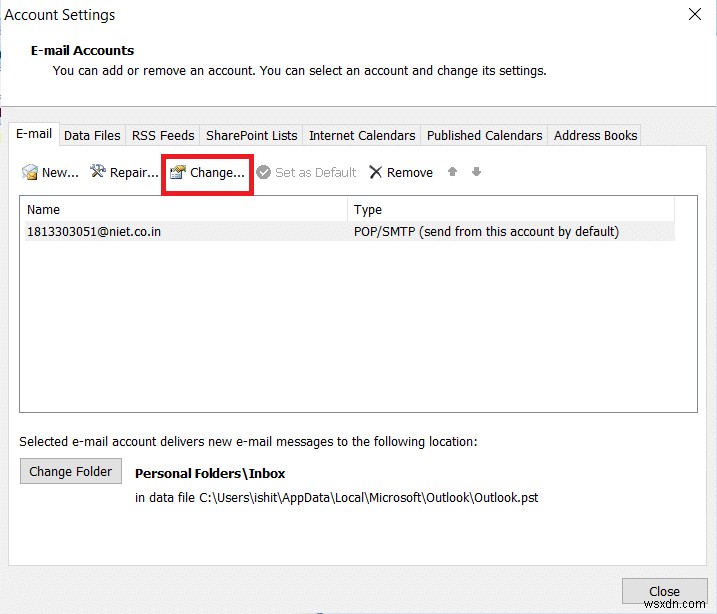Click the Personal Folders\Inbox location text
Screen dimensions: 717x614
pos(210,474)
